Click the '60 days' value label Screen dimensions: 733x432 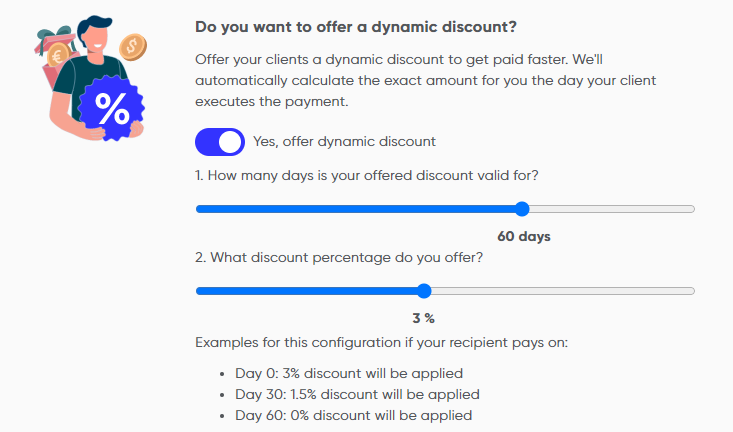pos(524,237)
